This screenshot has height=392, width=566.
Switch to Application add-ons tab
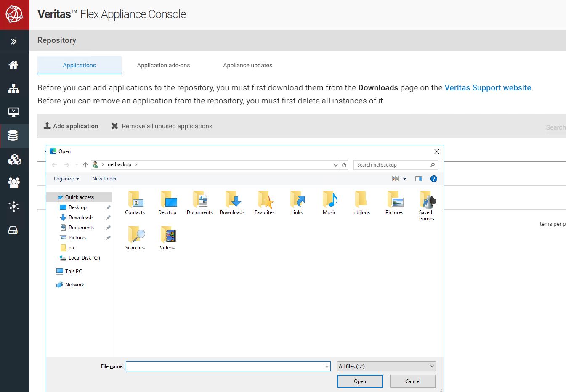click(163, 65)
